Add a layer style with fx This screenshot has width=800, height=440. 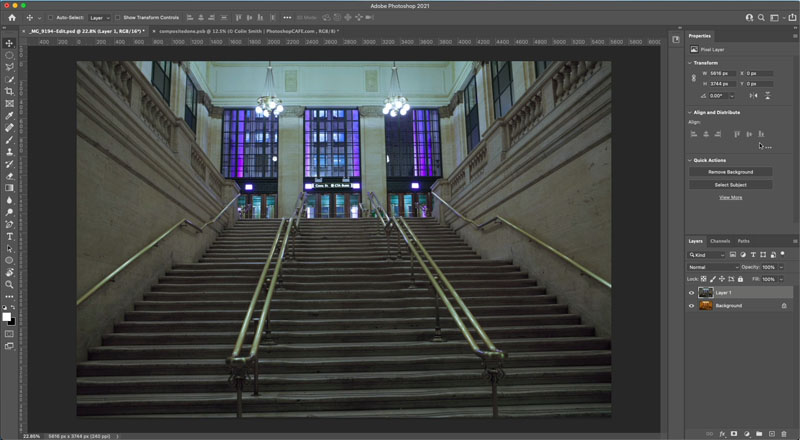pyautogui.click(x=722, y=434)
